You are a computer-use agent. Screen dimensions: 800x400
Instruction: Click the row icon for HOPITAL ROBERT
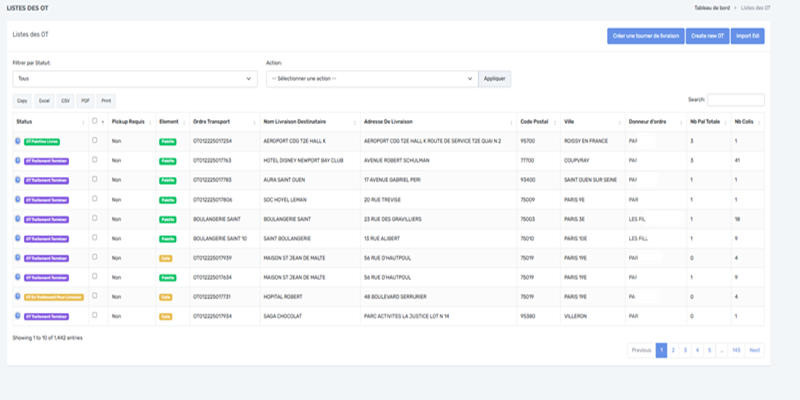[x=18, y=297]
